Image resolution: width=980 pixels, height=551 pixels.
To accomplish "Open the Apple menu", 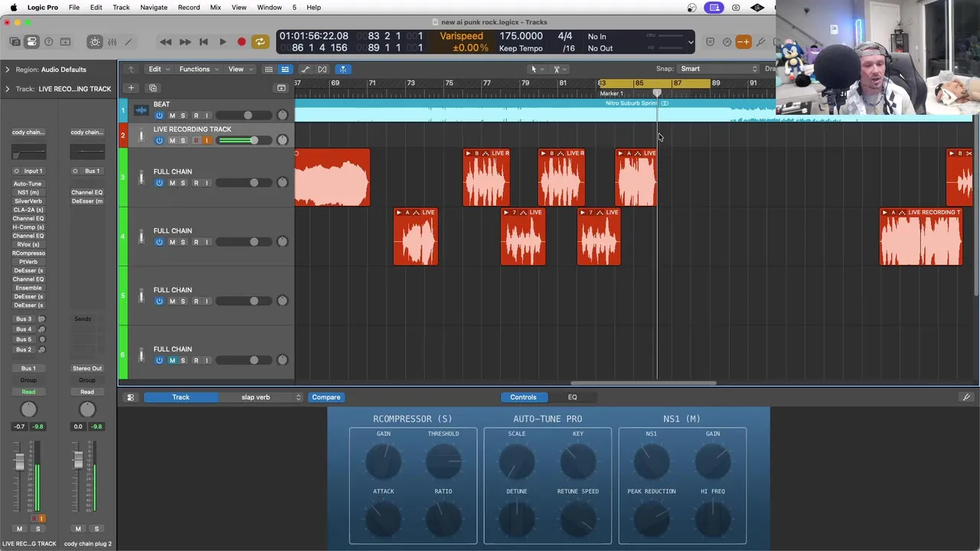I will 13,7.
